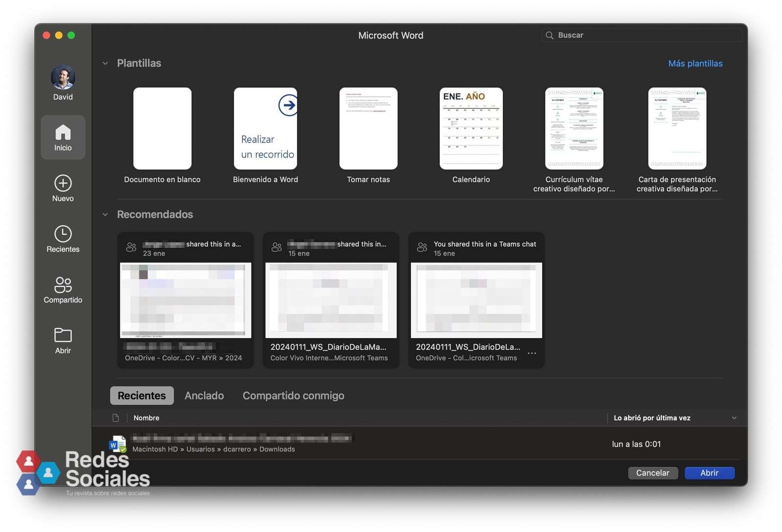The height and width of the screenshot is (532, 782).
Task: Open recommended document dated 23 ene
Action: tap(185, 300)
